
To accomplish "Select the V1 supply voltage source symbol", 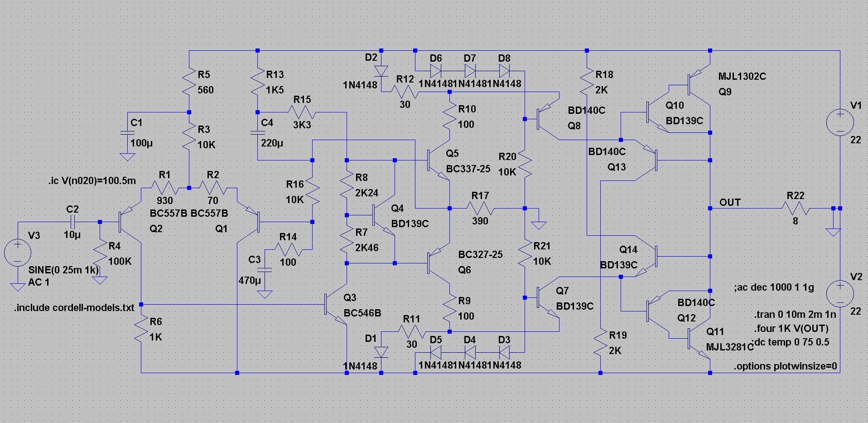I will [x=840, y=122].
